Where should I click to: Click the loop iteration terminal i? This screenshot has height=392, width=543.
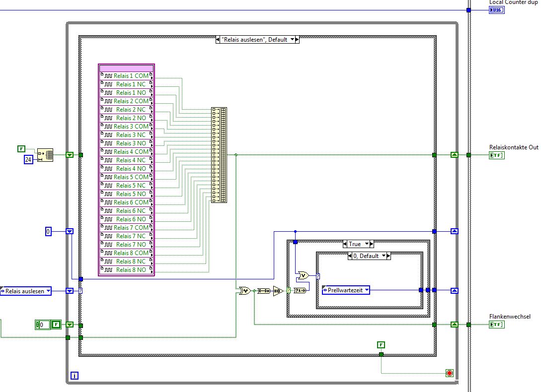point(74,376)
